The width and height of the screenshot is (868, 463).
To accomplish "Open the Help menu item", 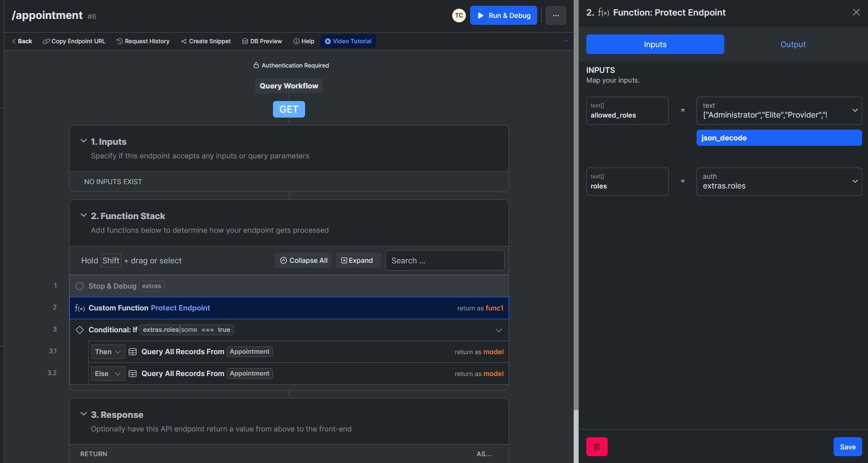I will click(x=304, y=41).
